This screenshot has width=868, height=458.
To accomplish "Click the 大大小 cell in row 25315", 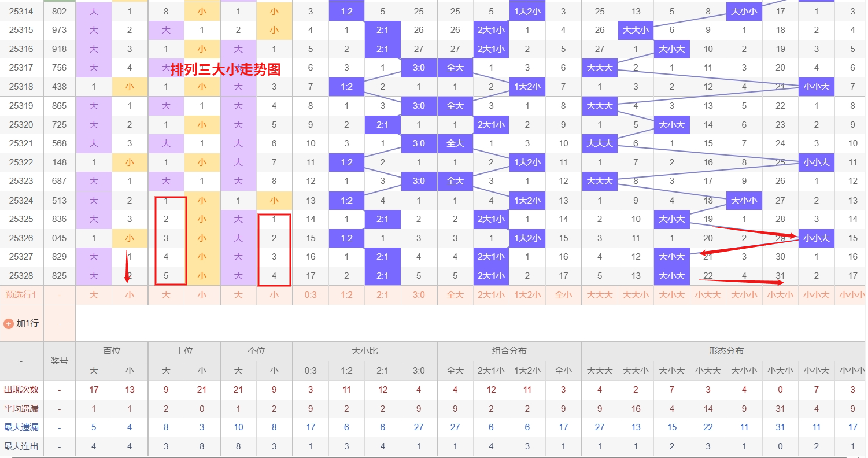I will pos(636,30).
